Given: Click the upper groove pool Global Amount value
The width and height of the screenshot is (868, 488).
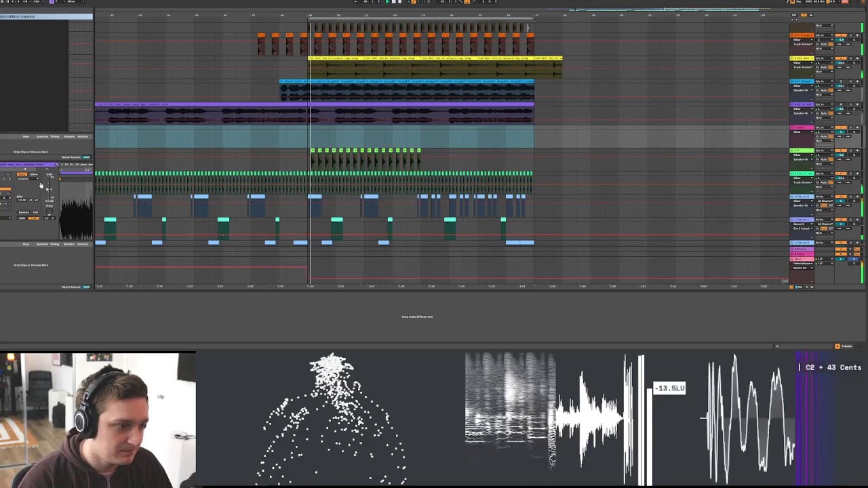Looking at the screenshot, I should (x=87, y=157).
